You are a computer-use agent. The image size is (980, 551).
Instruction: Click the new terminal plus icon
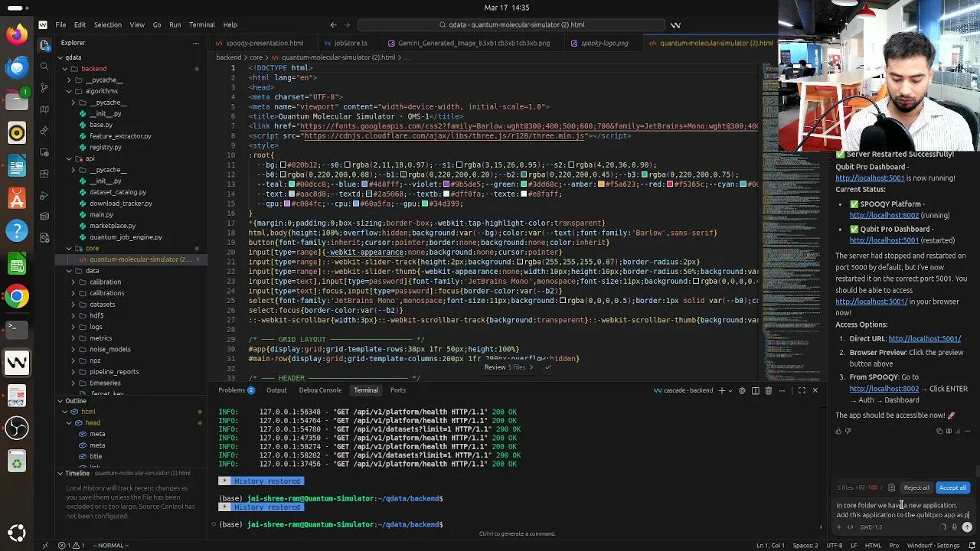[721, 390]
